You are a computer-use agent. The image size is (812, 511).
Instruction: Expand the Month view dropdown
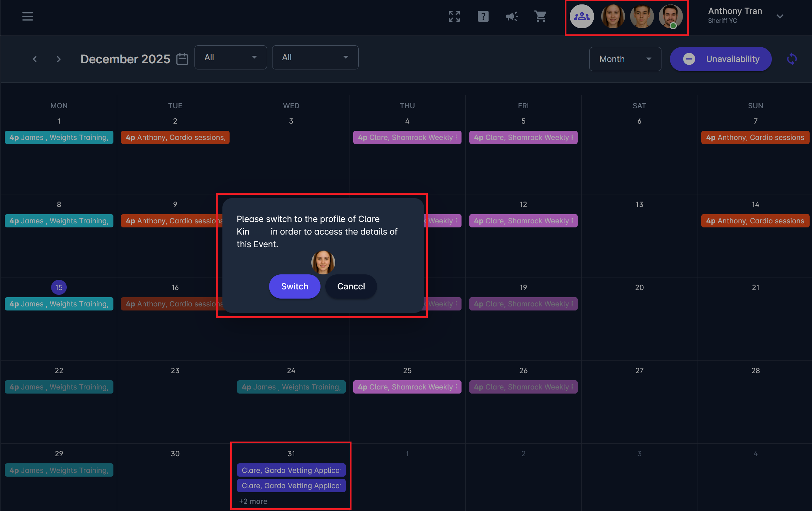(x=625, y=59)
